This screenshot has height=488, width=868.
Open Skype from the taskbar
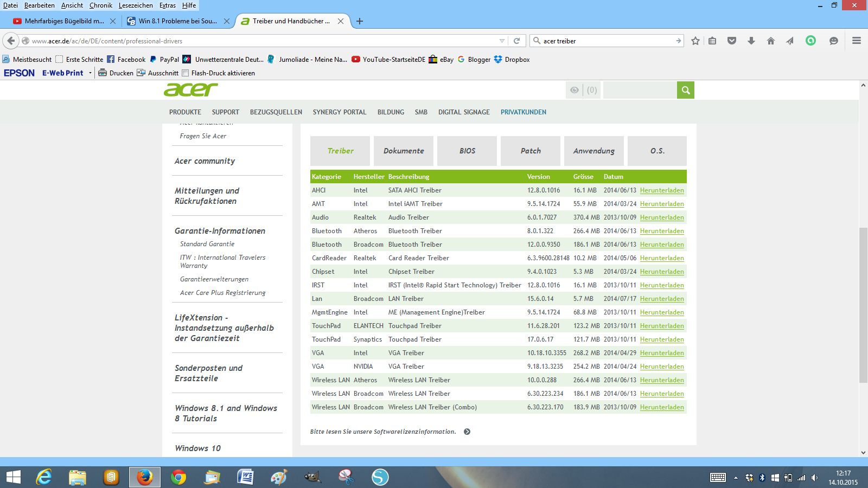coord(380,477)
